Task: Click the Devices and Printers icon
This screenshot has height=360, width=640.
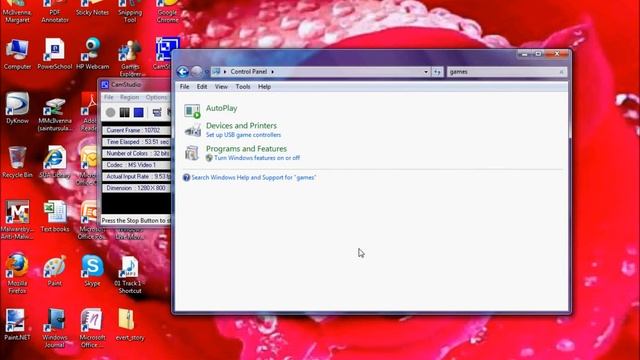Action: [192, 131]
